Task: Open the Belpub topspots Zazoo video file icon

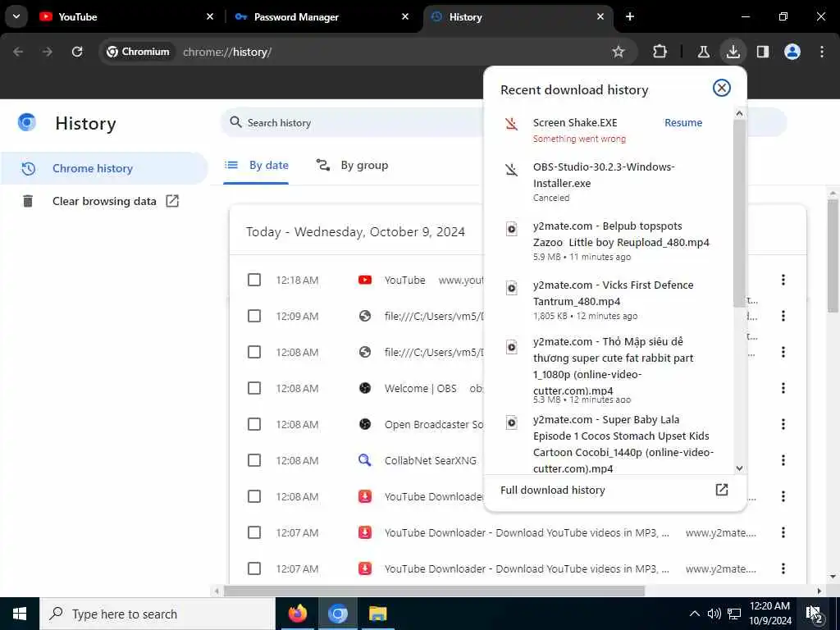Action: [512, 230]
